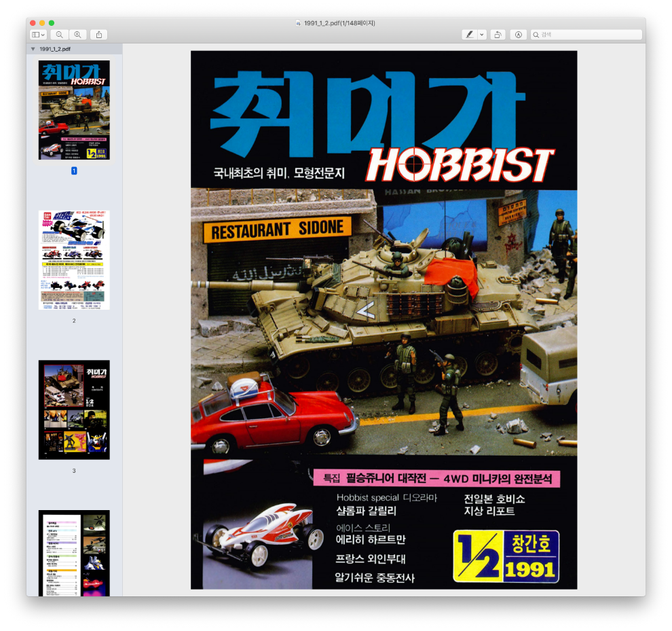Viewport: 672px width, 631px height.
Task: Click the HOBBIST logo on the cover page
Action: pyautogui.click(x=460, y=165)
